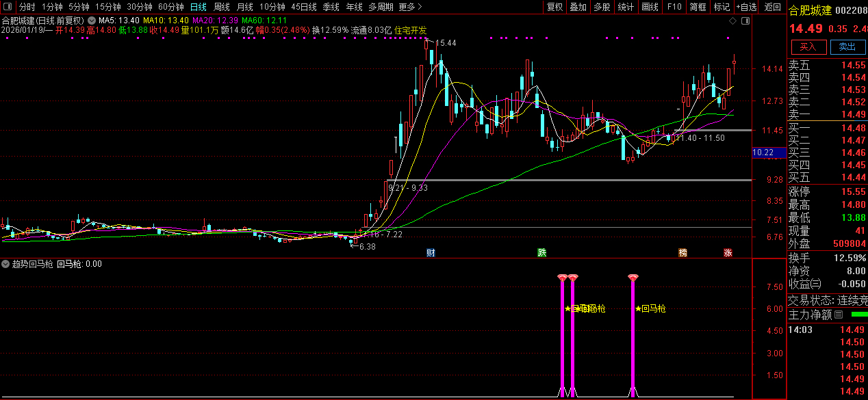Click the 买一 bid row
868x400 pixels.
tap(828, 128)
